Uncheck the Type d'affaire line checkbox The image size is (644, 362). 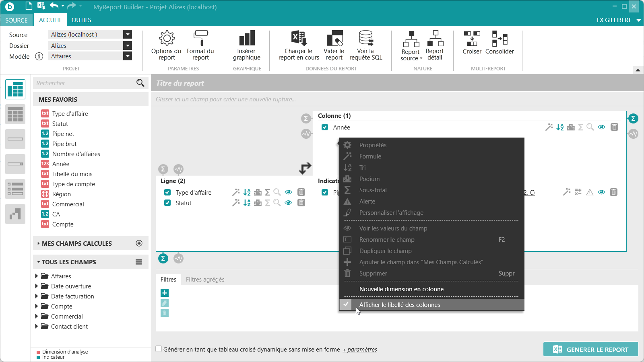(167, 193)
